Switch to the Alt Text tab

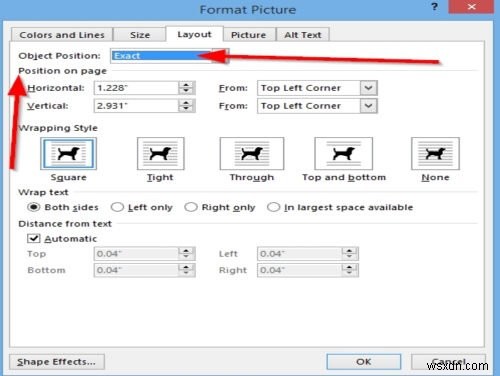(x=303, y=35)
